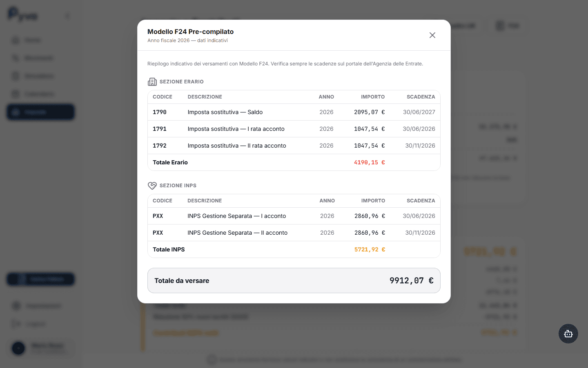The image size is (588, 368).
Task: Click the Totale da versare summary box
Action: [x=294, y=280]
